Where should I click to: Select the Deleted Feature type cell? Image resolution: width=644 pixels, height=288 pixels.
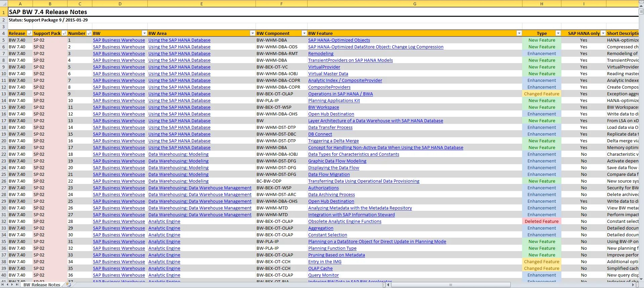point(542,221)
